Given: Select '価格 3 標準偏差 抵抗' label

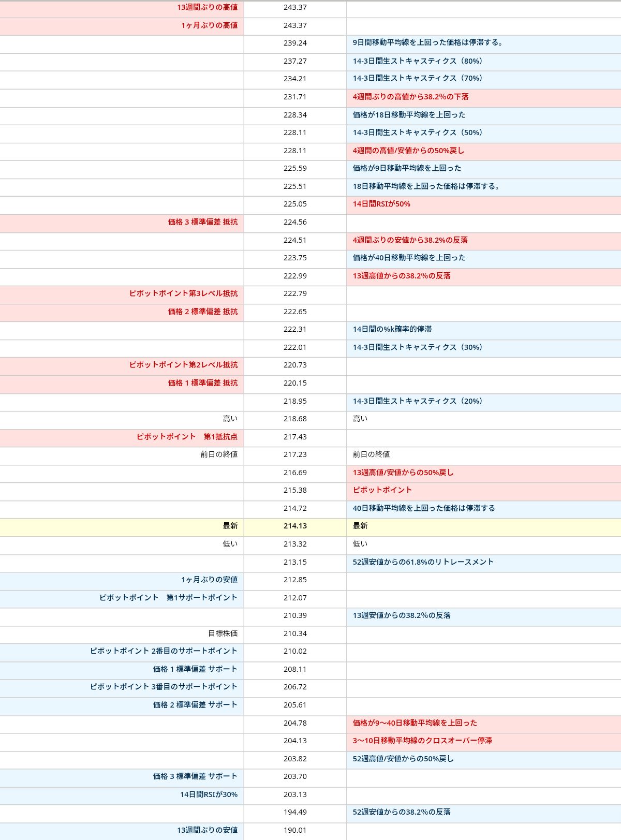Looking at the screenshot, I should (x=203, y=222).
